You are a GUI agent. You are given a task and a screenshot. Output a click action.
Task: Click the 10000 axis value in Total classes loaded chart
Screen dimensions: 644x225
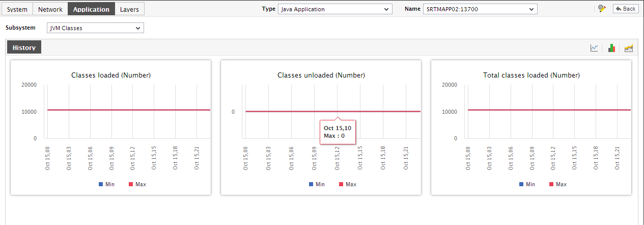(x=449, y=112)
